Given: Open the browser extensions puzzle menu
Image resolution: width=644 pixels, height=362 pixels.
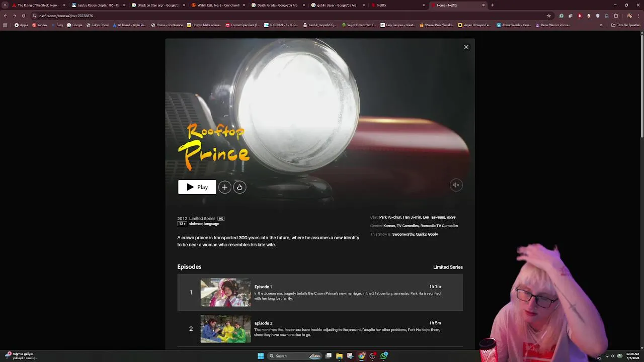Looking at the screenshot, I should click(616, 16).
